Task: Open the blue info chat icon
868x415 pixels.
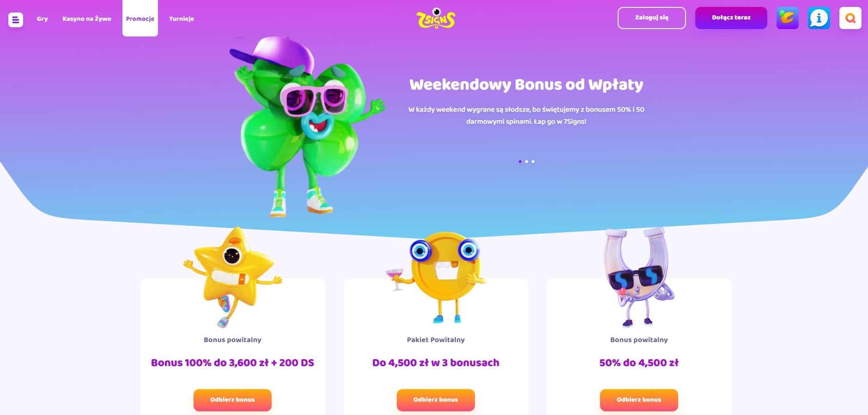Action: (x=819, y=18)
